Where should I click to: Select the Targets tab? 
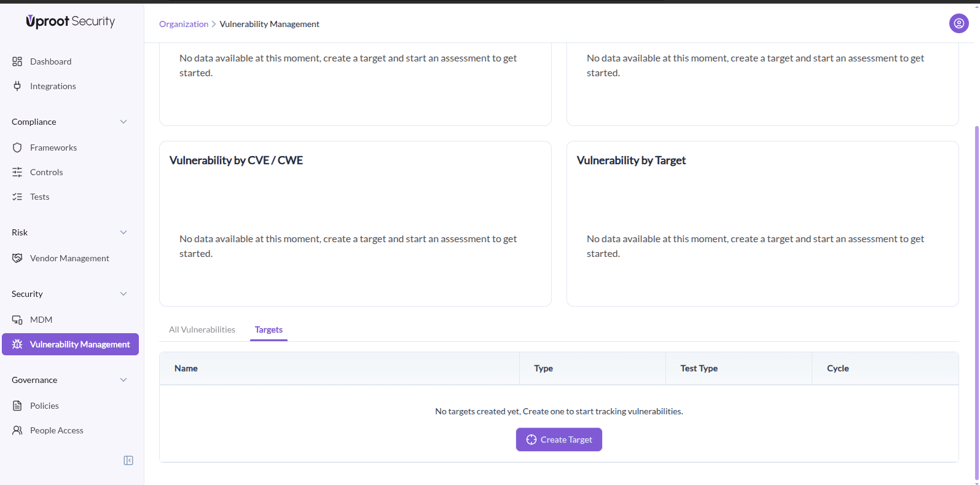coord(269,330)
